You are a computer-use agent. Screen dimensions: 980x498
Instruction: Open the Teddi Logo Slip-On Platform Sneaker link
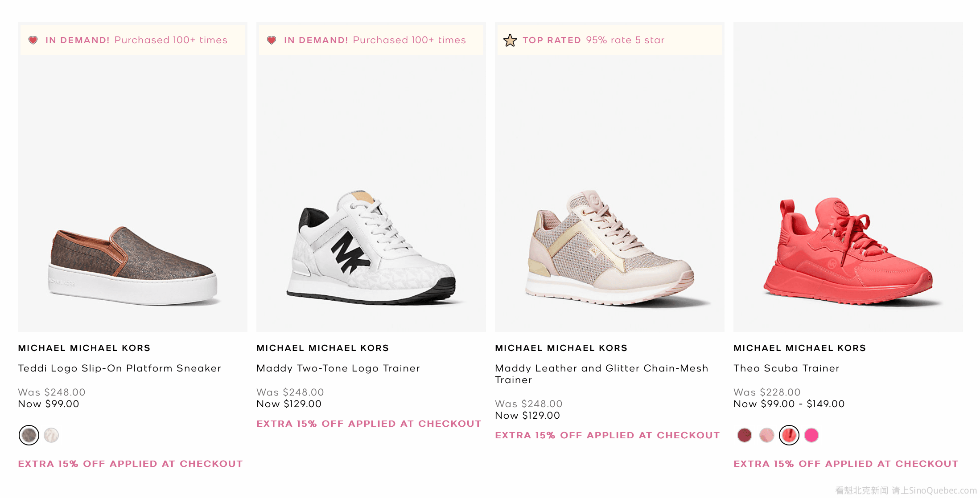tap(119, 368)
